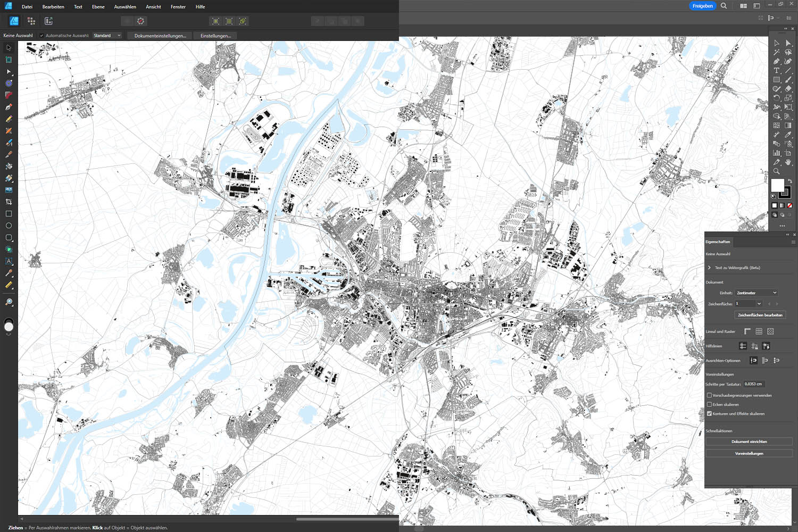The width and height of the screenshot is (798, 532).
Task: Click the Dokument einrichten button
Action: 749,442
